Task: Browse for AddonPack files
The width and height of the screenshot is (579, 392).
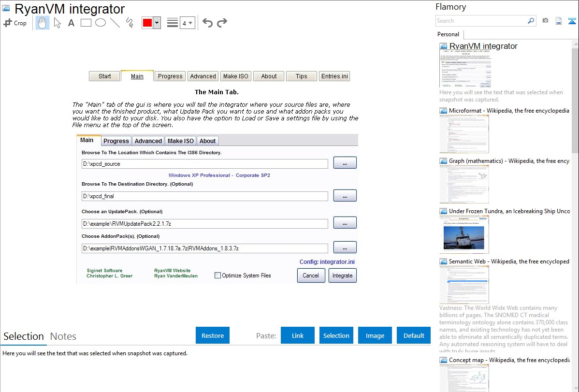Action: (345, 247)
